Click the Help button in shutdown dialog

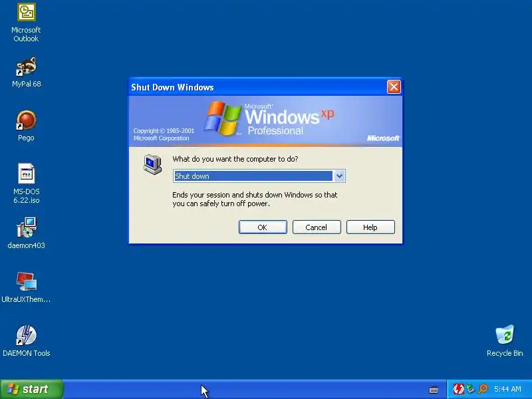tap(370, 227)
